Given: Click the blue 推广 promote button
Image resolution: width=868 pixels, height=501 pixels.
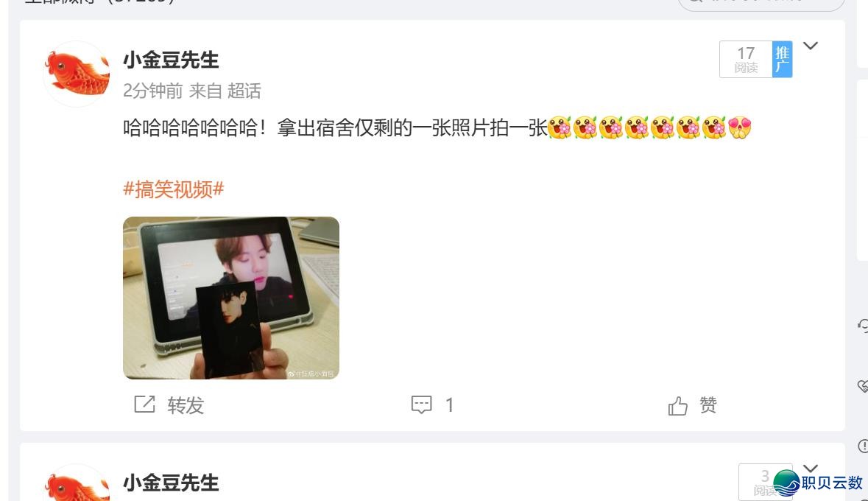Looking at the screenshot, I should tap(782, 59).
